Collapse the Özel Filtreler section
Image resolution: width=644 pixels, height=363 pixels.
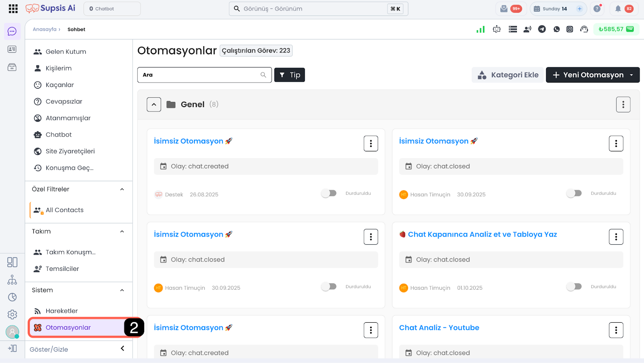click(x=122, y=189)
